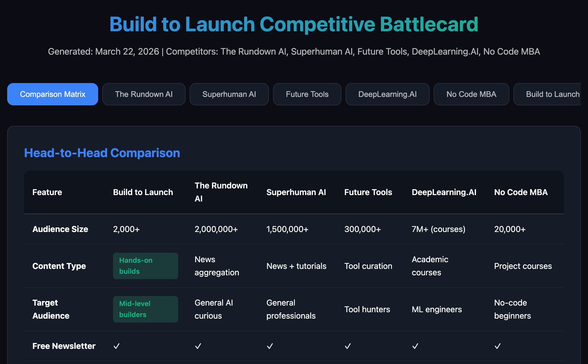This screenshot has width=588, height=364.
Task: Open the Future Tools tab
Action: pos(307,94)
